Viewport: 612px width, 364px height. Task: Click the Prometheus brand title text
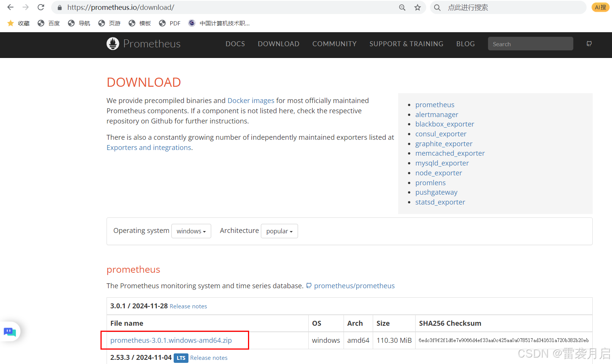click(x=152, y=44)
